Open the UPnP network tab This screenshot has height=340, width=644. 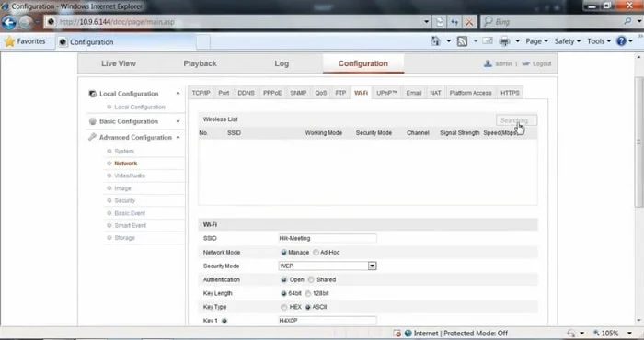coord(387,93)
